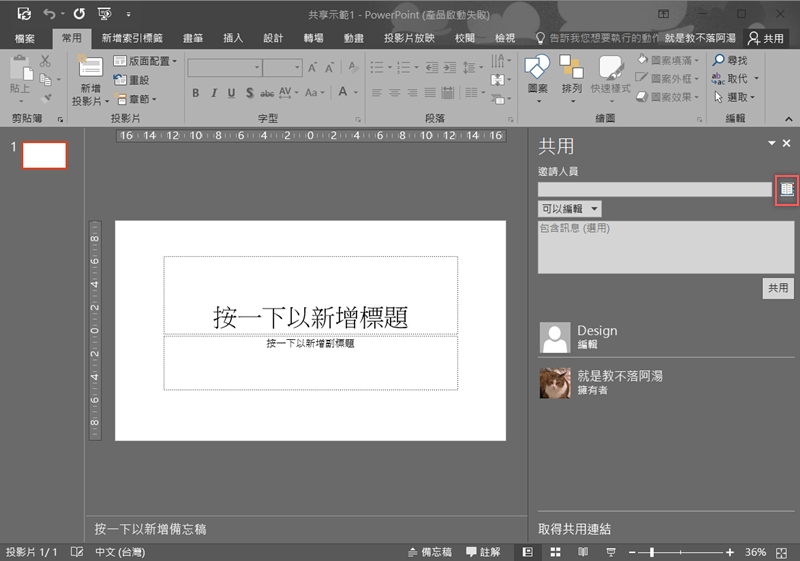Start slideshow from status bar icon
This screenshot has height=561, width=800.
[609, 552]
